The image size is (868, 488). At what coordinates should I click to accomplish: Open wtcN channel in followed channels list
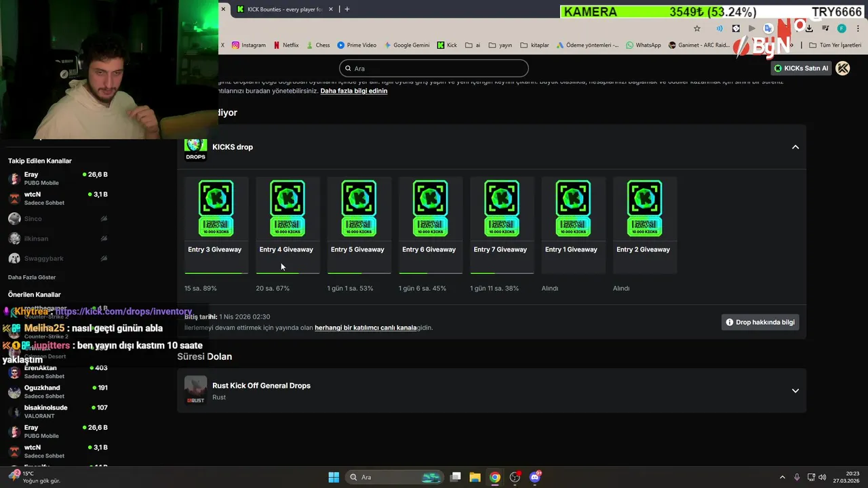(x=58, y=198)
